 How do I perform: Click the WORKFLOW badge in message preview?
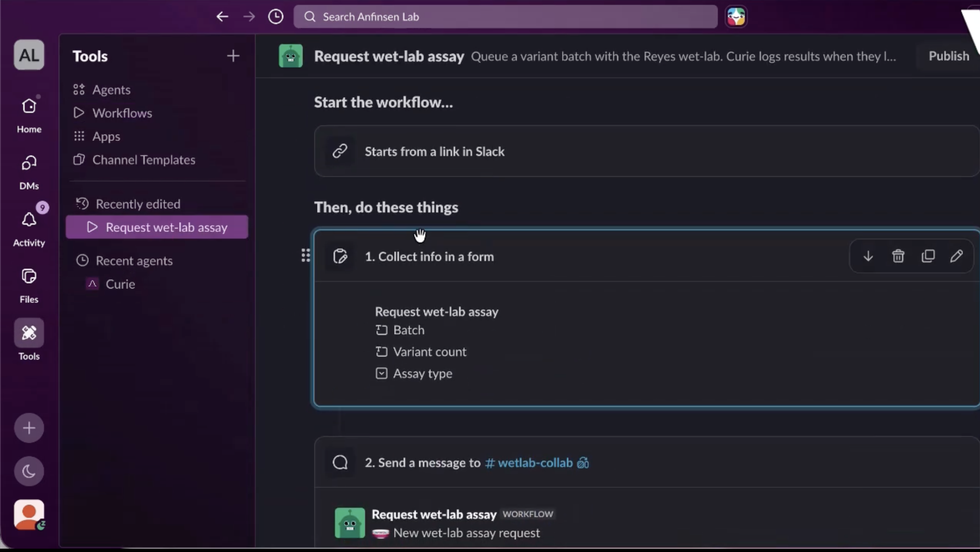[x=527, y=514]
